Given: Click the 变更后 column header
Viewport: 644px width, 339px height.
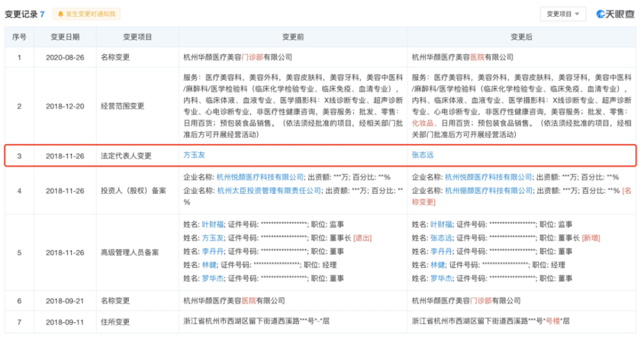Looking at the screenshot, I should coord(521,37).
